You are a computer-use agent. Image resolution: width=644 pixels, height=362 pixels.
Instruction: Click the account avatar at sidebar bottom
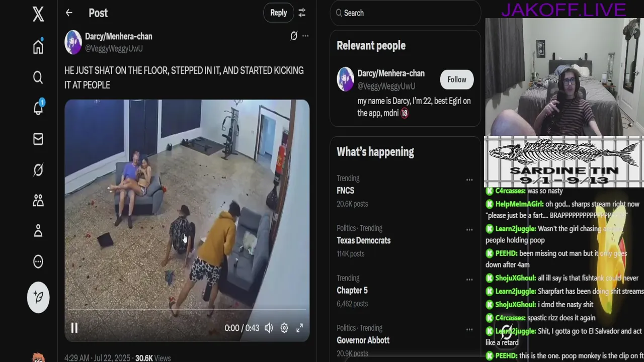(x=38, y=357)
